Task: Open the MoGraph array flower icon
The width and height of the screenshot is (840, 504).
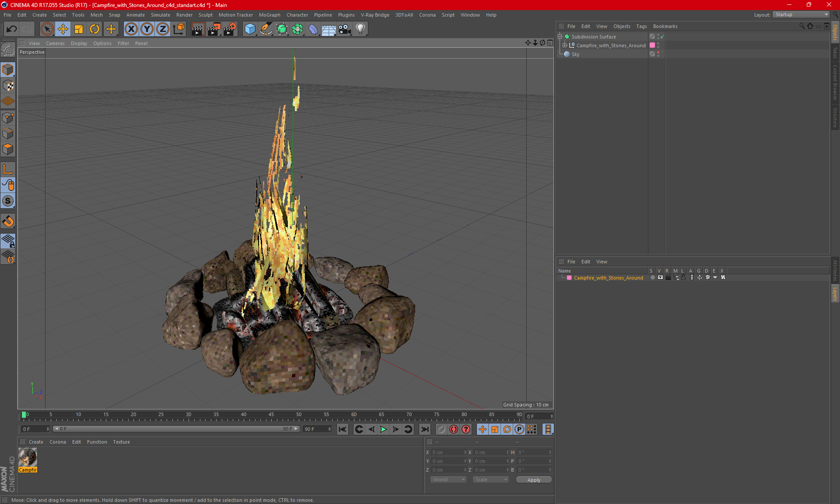Action: pos(297,29)
